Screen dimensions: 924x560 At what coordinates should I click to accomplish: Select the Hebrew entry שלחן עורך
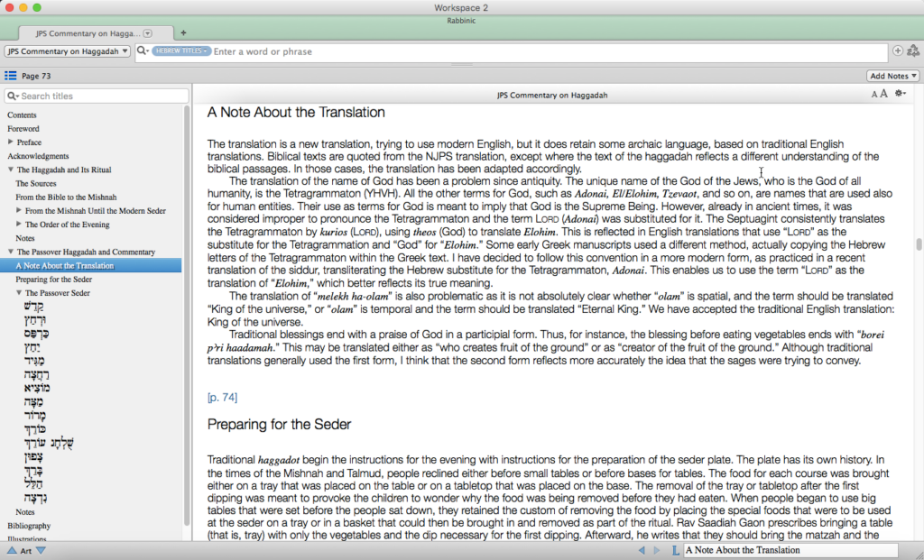pos(49,443)
